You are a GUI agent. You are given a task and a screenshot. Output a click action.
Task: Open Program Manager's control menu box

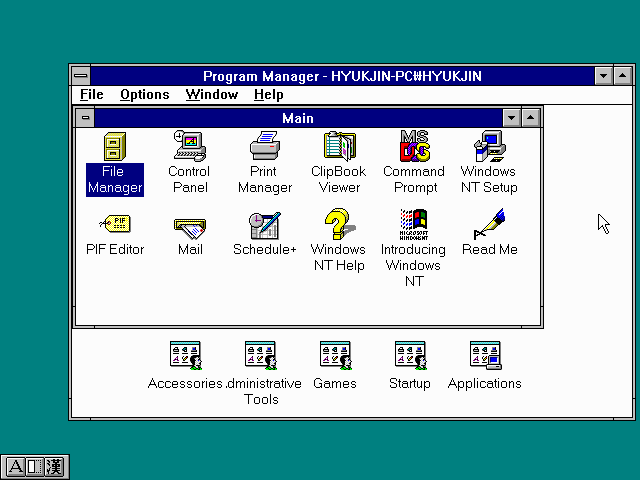click(x=81, y=76)
